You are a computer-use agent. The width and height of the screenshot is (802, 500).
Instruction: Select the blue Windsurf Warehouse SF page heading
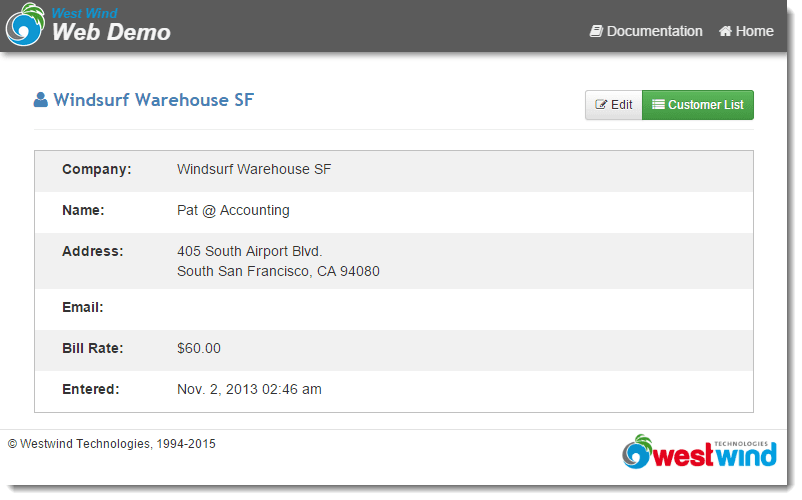[x=153, y=100]
